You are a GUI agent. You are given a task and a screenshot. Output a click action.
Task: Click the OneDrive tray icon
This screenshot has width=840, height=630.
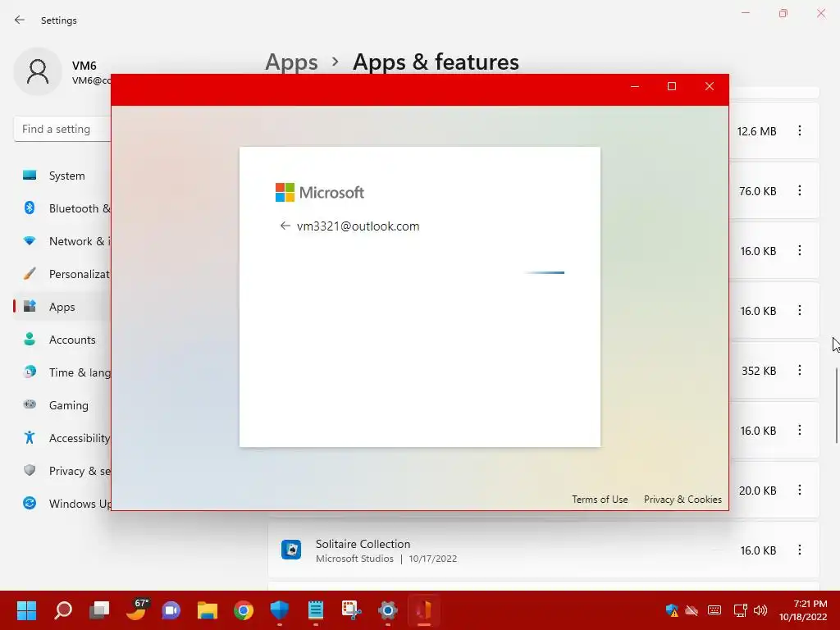(x=692, y=610)
